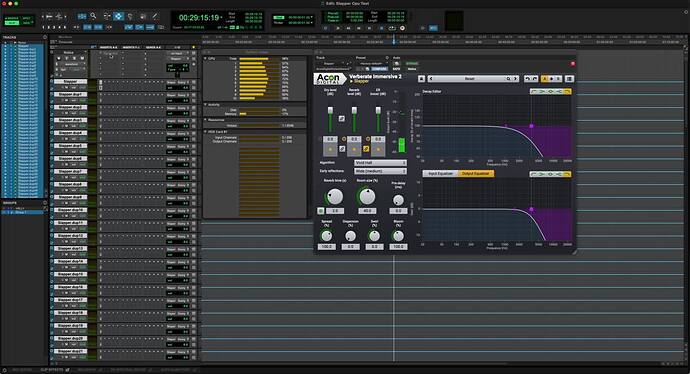Image resolution: width=690 pixels, height=374 pixels.
Task: Select the Pencil tool in Pro Tools toolbar
Action: [155, 16]
